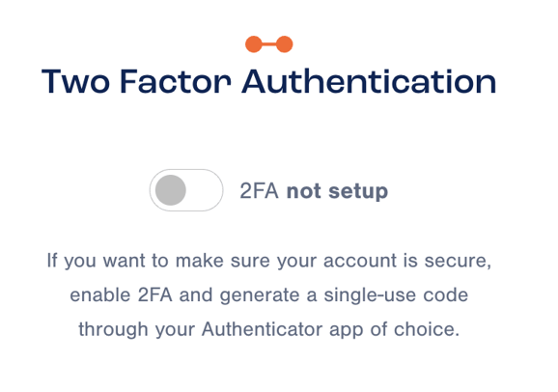This screenshot has height=392, width=558.
Task: Click the "2FA" text beside the toggle
Action: tap(259, 191)
